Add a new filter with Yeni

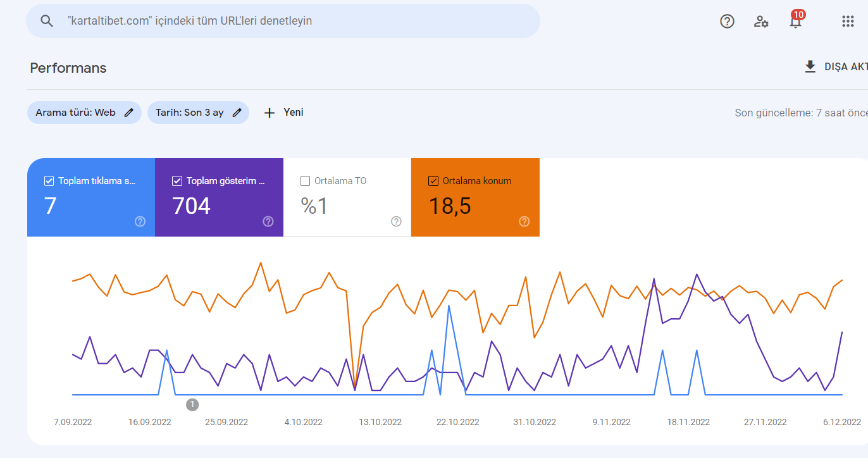pyautogui.click(x=283, y=113)
